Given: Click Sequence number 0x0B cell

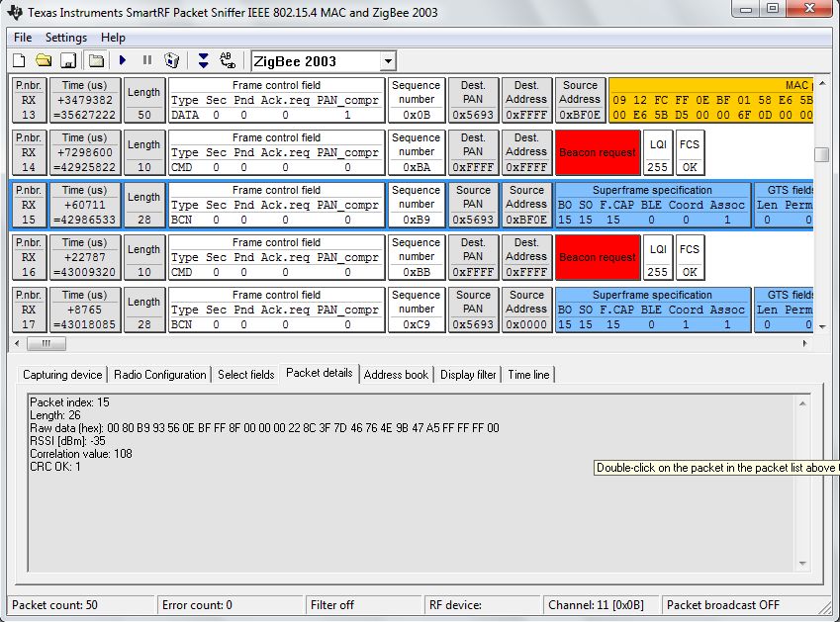Looking at the screenshot, I should click(x=417, y=100).
